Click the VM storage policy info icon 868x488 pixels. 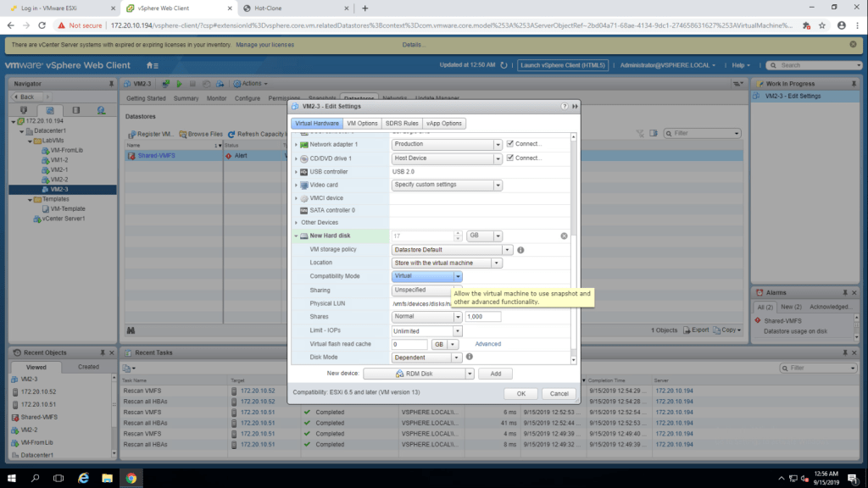click(x=520, y=250)
